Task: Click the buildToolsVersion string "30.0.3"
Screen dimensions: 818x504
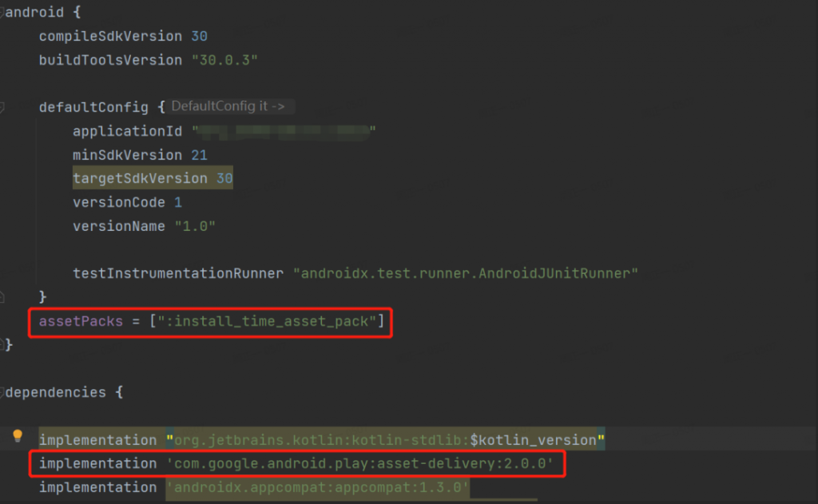Action: coord(224,60)
